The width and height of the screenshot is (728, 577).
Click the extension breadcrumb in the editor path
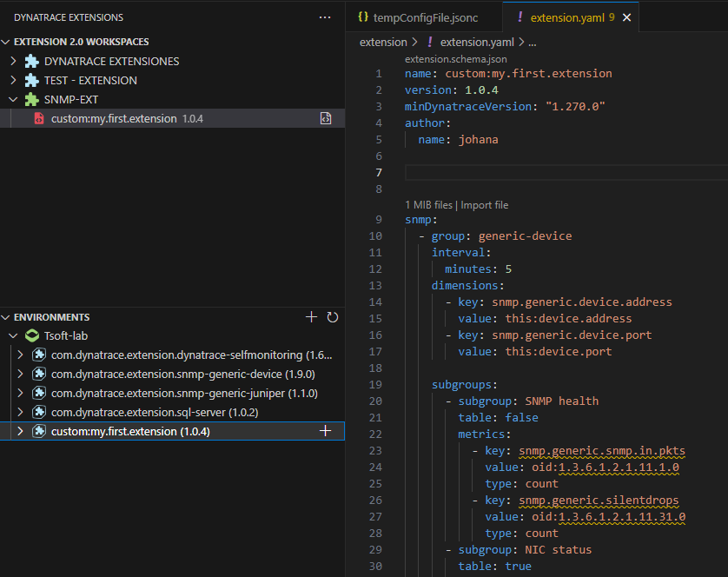pos(383,42)
